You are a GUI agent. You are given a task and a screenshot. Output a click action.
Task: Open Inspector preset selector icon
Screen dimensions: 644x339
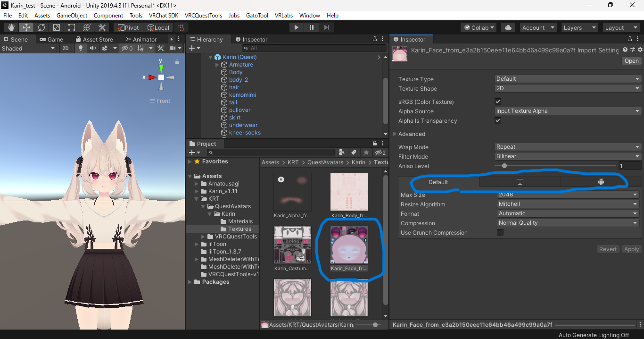633,50
